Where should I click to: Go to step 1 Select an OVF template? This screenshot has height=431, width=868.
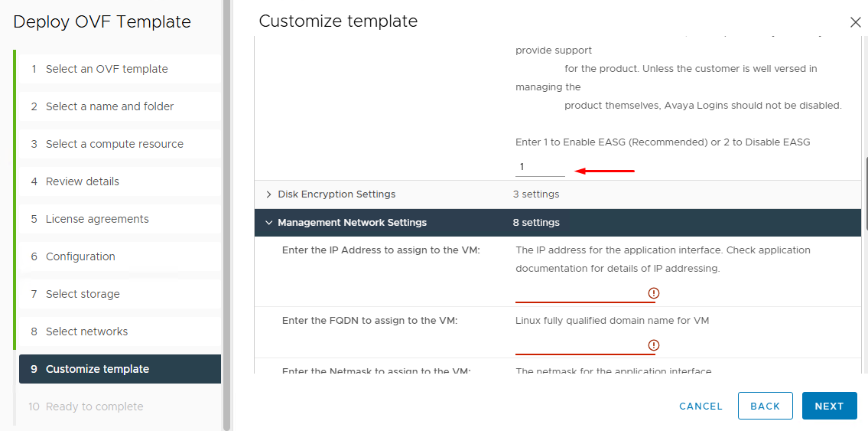click(x=106, y=69)
